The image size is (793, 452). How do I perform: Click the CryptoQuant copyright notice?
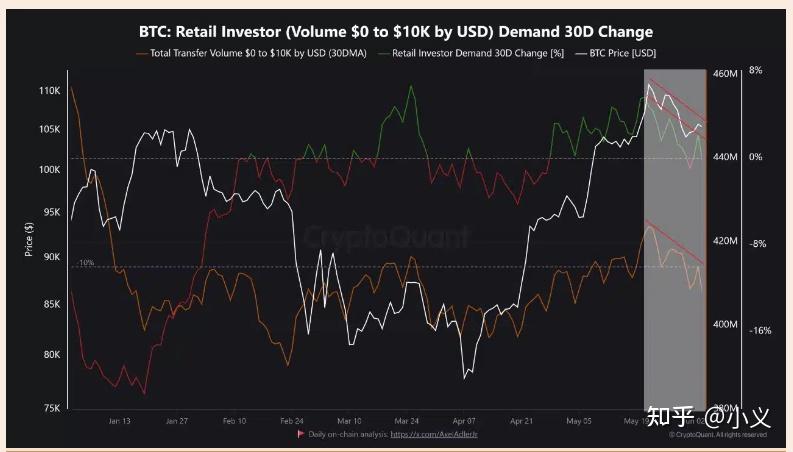click(x=718, y=435)
